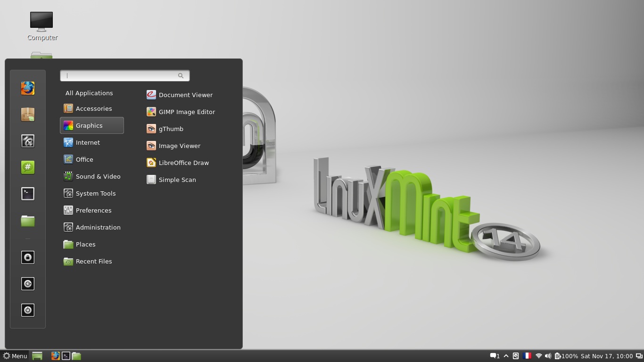This screenshot has width=644, height=362.
Task: Focus the menu search field
Action: click(124, 75)
